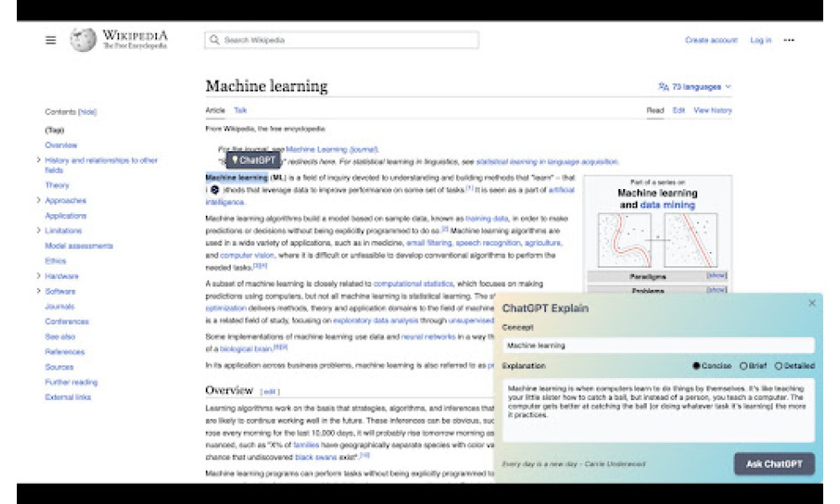Open the three-dot user menu
This screenshot has width=840, height=504.
tap(789, 40)
